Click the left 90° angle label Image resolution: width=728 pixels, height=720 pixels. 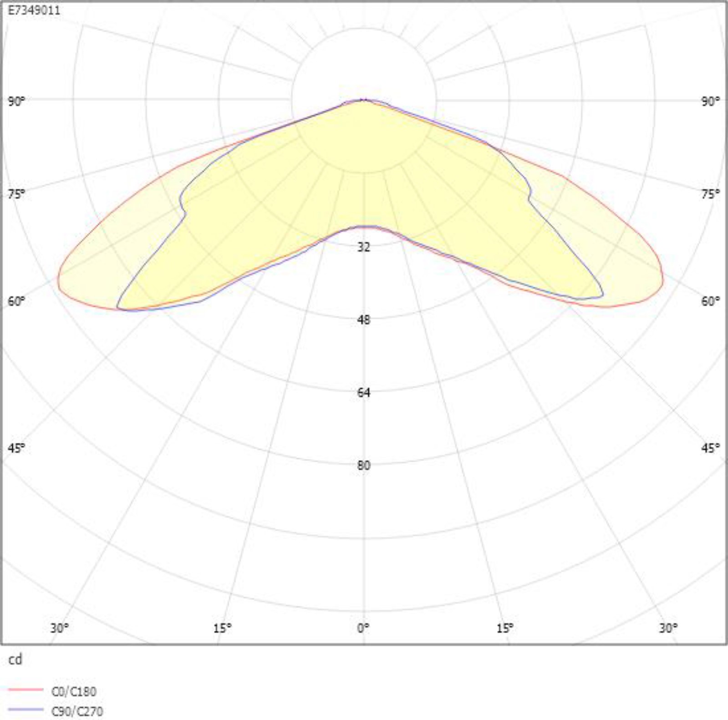pyautogui.click(x=16, y=101)
